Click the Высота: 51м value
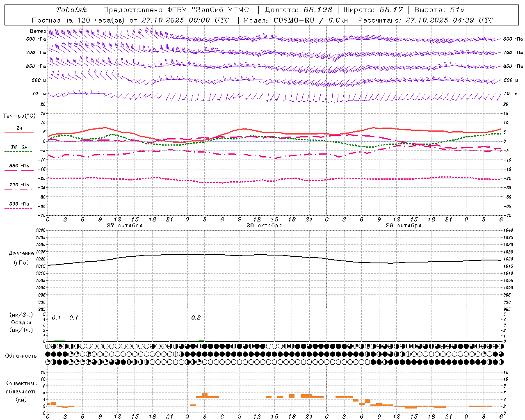The height and width of the screenshot is (420, 525). point(440,10)
